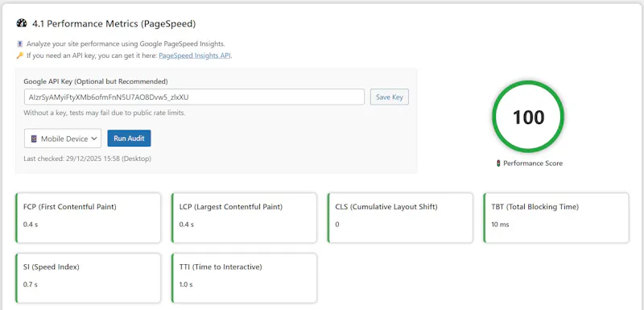Select the SI (Speed Index) card title
This screenshot has width=644, height=310.
click(52, 267)
